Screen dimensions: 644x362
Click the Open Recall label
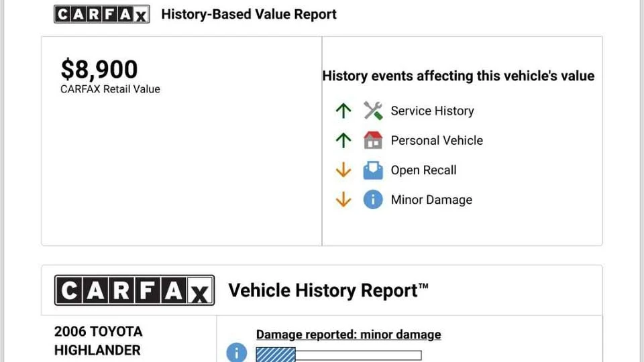[x=423, y=170]
